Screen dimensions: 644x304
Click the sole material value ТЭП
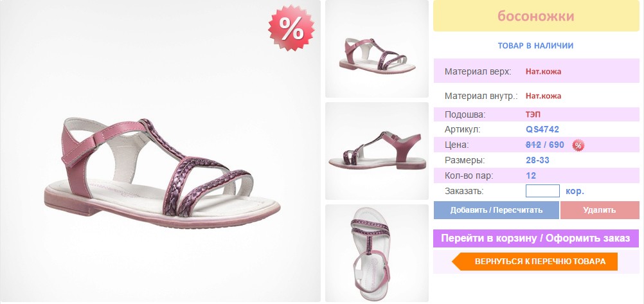pyautogui.click(x=533, y=114)
